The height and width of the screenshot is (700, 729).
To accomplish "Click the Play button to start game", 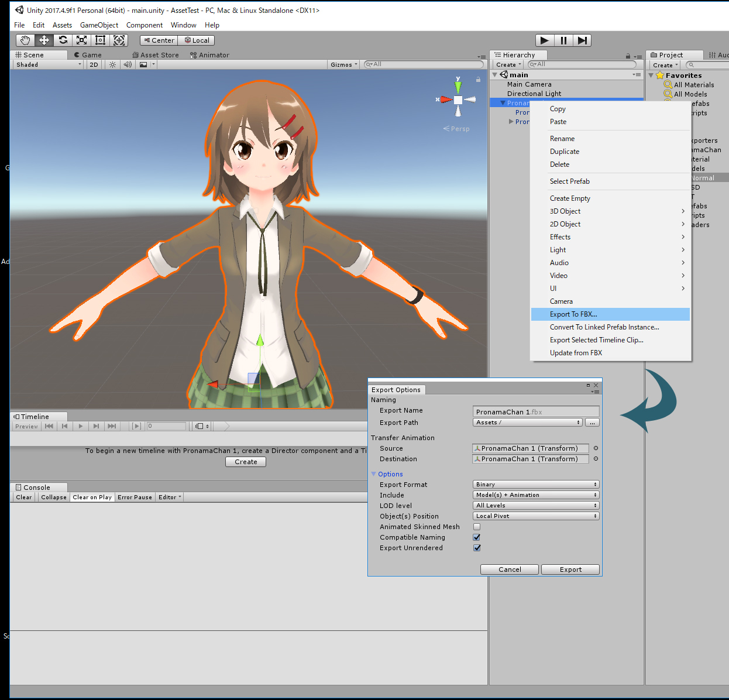I will [545, 40].
